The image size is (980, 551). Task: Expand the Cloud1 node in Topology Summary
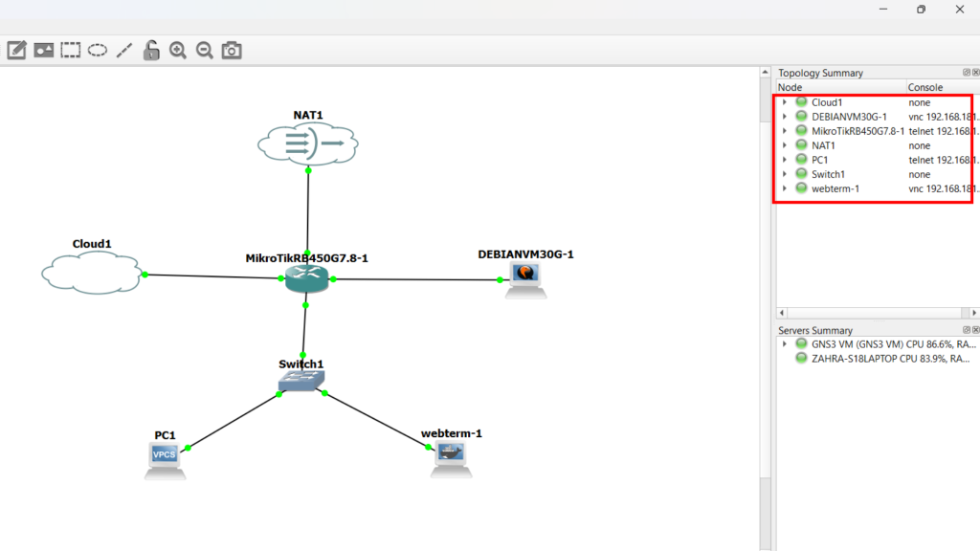pyautogui.click(x=784, y=102)
